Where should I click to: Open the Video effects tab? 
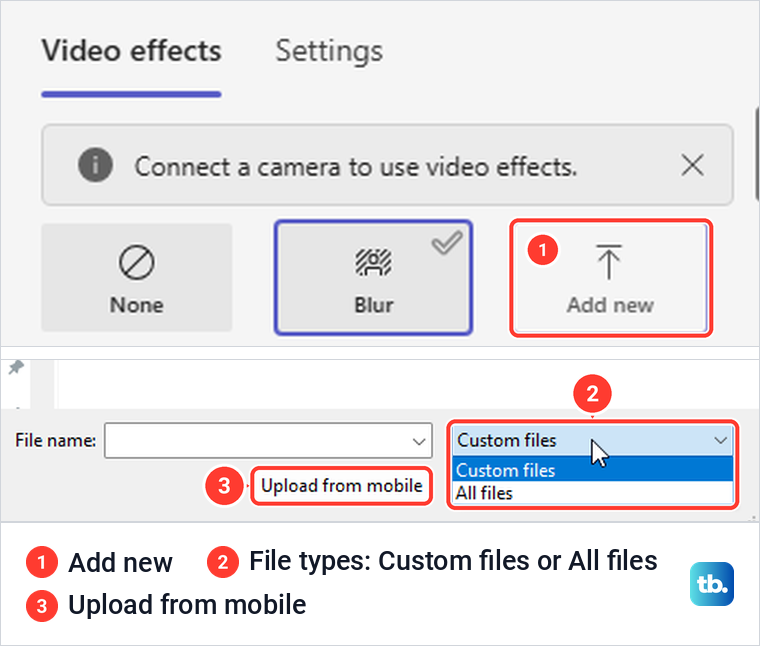click(131, 50)
